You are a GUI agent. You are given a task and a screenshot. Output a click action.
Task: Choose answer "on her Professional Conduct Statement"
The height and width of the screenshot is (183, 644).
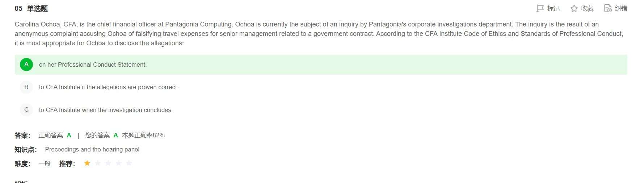(93, 65)
